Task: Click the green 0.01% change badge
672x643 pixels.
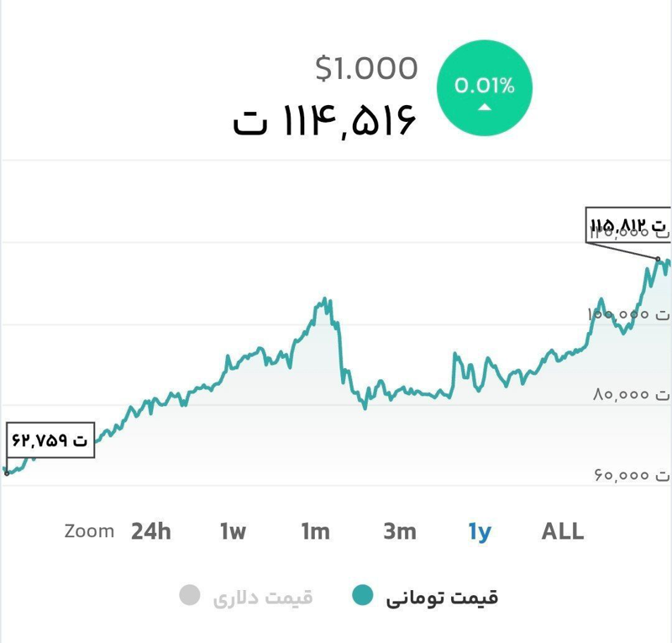Action: tap(484, 87)
